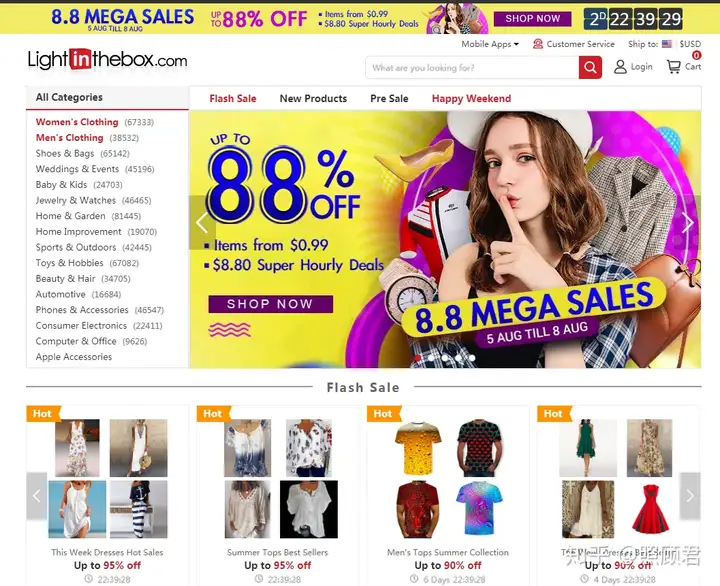Click the Login user icon

coord(620,67)
